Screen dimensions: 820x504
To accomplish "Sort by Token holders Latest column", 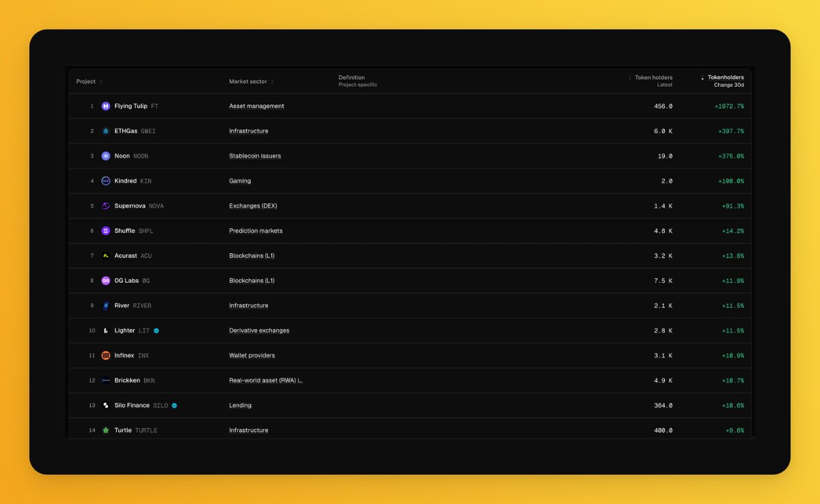I will 651,81.
